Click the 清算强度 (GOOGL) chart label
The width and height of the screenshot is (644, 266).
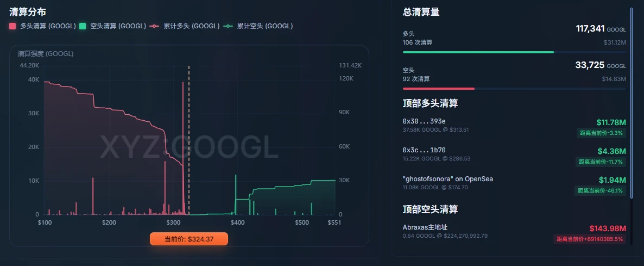click(x=46, y=54)
